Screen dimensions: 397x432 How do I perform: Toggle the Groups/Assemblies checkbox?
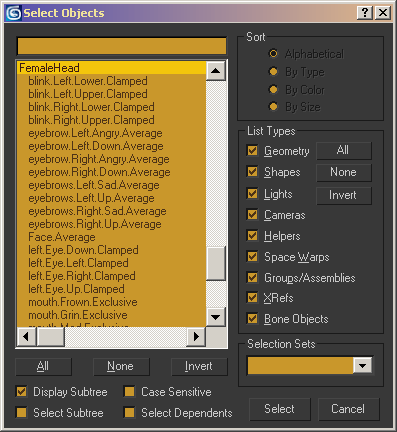252,277
